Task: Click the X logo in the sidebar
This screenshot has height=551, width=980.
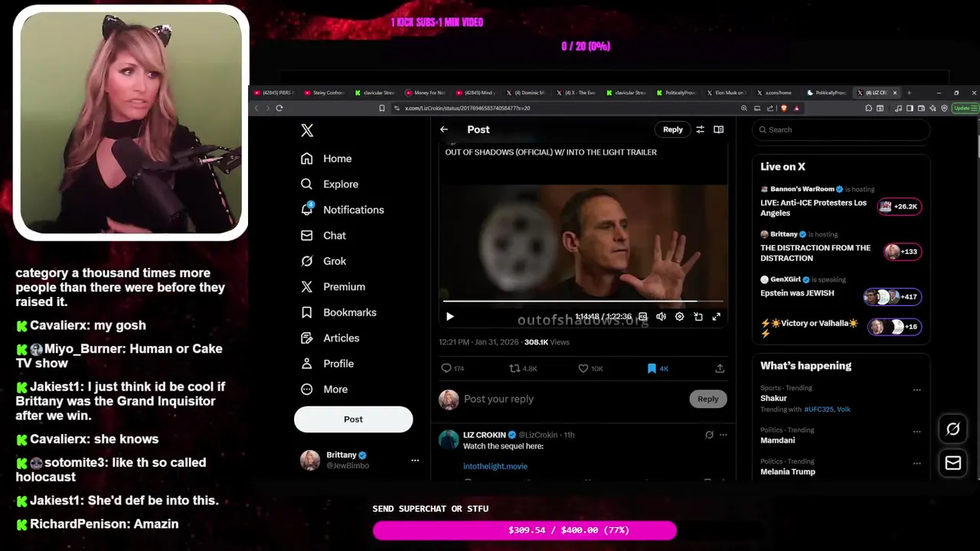Action: (x=307, y=130)
